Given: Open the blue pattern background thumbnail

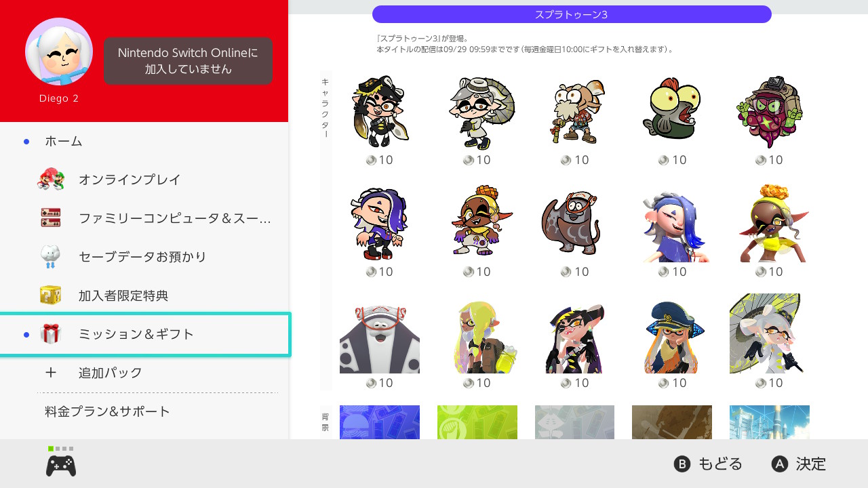Looking at the screenshot, I should click(x=380, y=422).
